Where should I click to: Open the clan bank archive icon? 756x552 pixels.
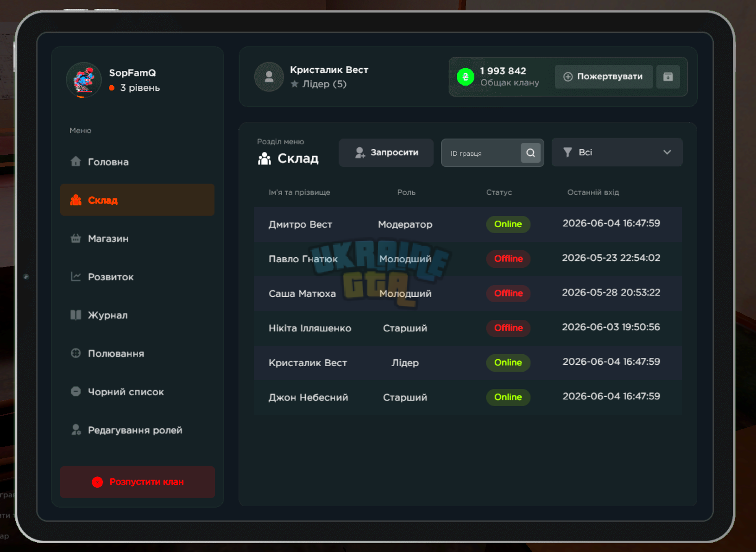tap(668, 77)
